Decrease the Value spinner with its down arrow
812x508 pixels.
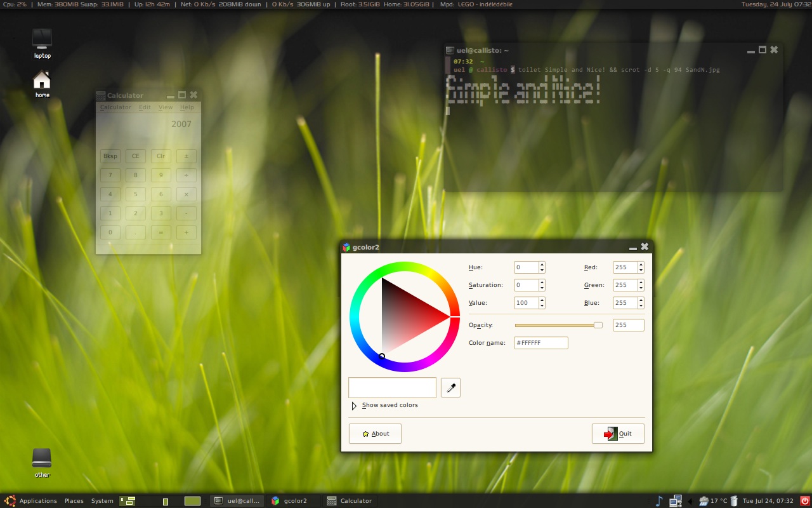pos(542,306)
